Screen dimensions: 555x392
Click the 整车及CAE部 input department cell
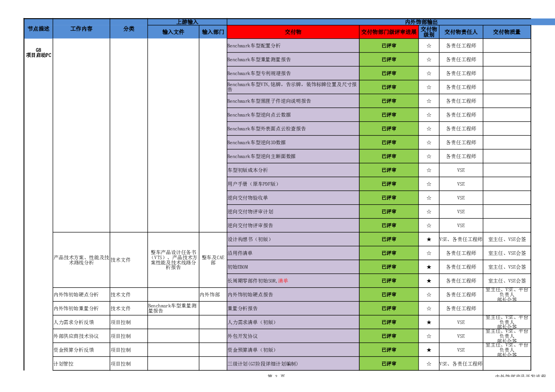click(x=213, y=260)
